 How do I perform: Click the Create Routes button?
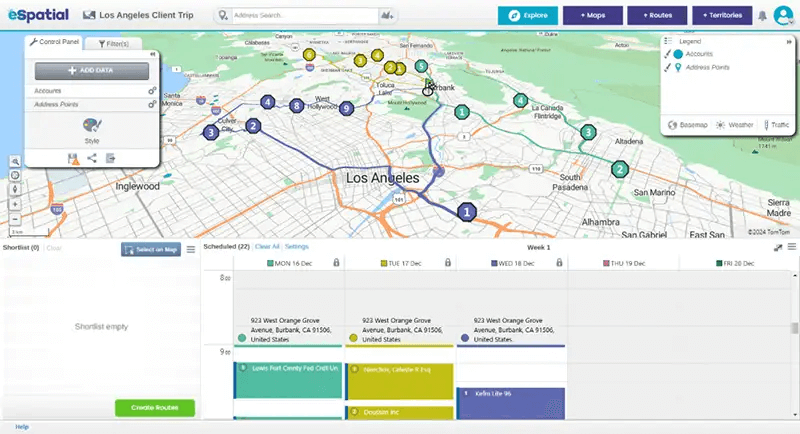click(155, 407)
